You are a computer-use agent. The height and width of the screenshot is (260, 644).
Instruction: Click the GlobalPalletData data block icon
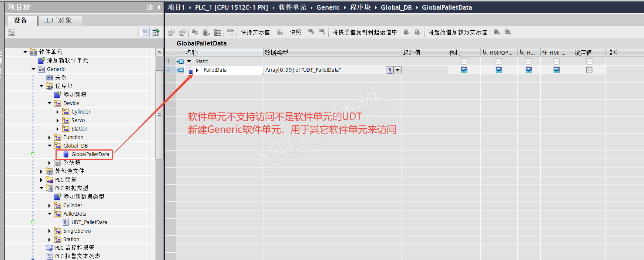(66, 154)
